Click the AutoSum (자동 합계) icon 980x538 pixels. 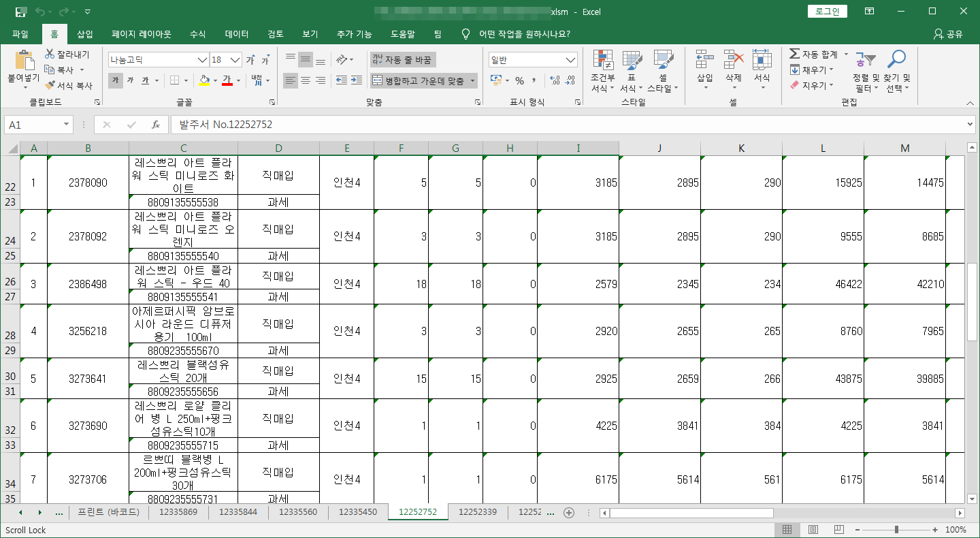point(794,54)
